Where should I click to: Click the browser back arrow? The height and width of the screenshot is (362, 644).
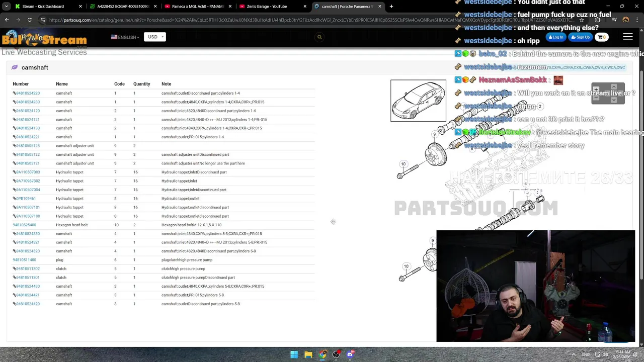[x=7, y=20]
